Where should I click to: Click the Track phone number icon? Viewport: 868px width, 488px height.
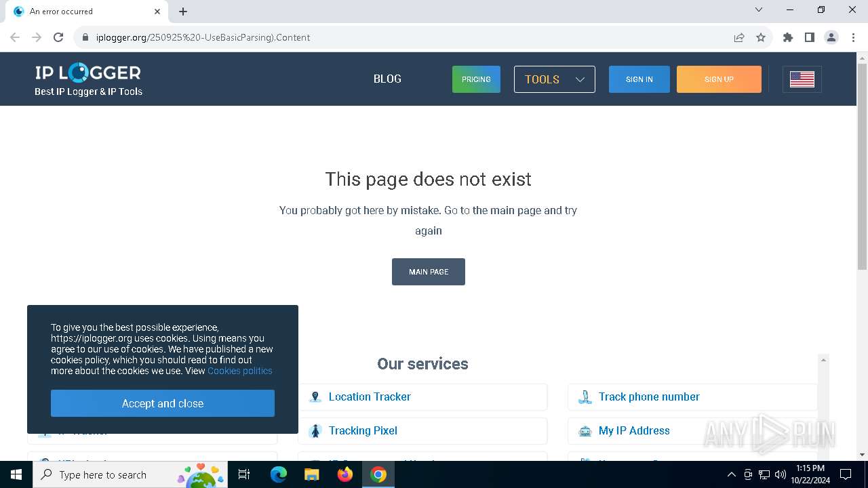tap(585, 397)
